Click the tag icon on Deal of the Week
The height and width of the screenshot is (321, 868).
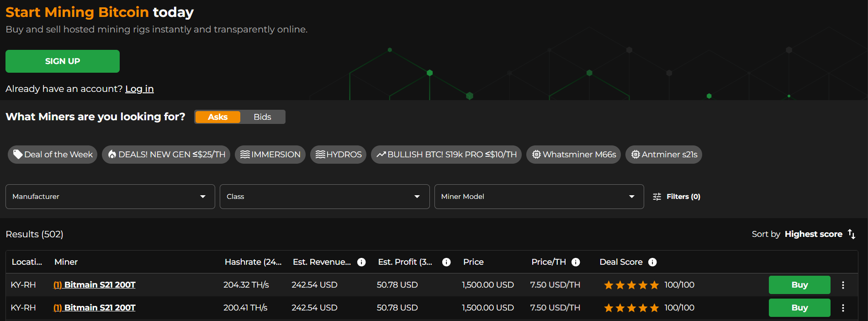tap(18, 155)
